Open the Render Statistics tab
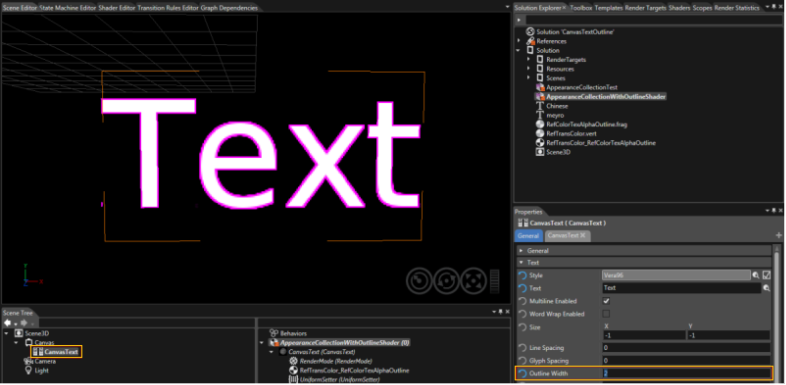The width and height of the screenshot is (786, 385). click(736, 8)
